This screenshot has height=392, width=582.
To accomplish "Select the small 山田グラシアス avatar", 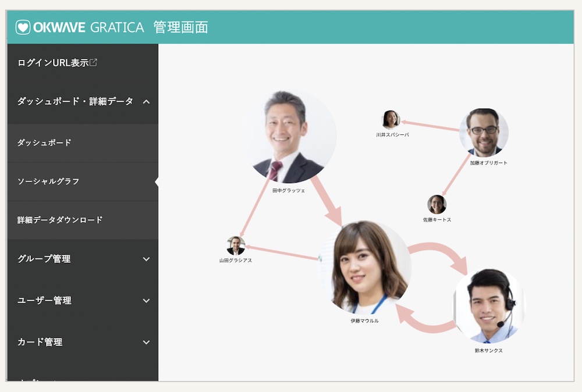I will coord(236,245).
